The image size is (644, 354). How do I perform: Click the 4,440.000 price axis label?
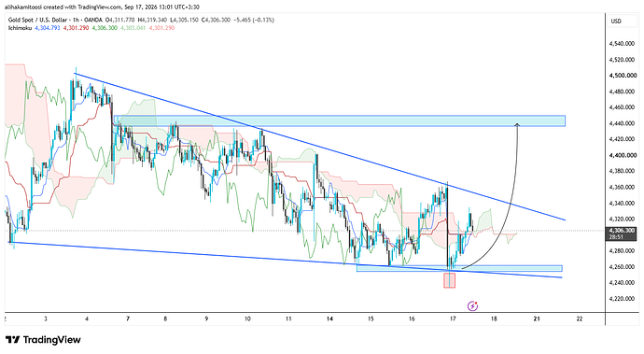coord(623,123)
